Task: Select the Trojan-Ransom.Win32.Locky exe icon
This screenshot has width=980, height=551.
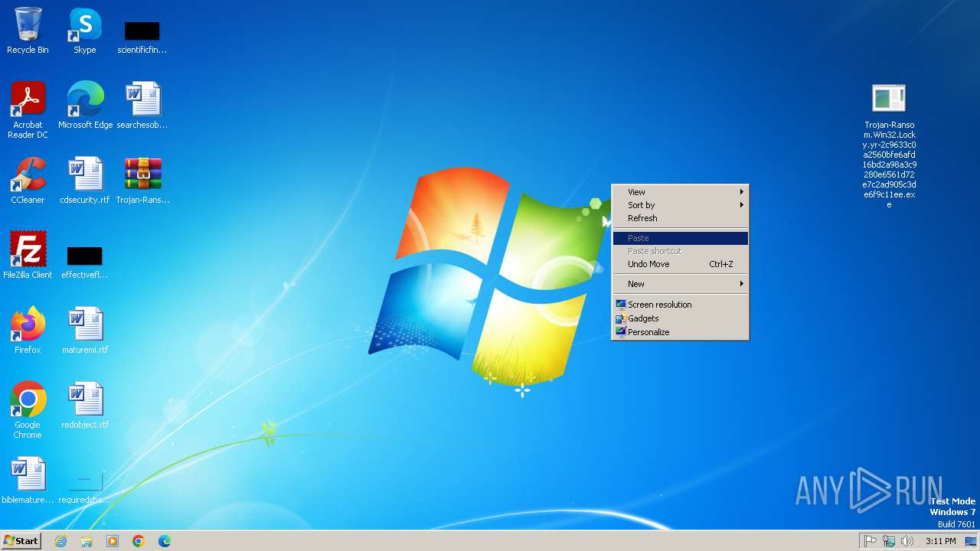Action: [x=889, y=145]
